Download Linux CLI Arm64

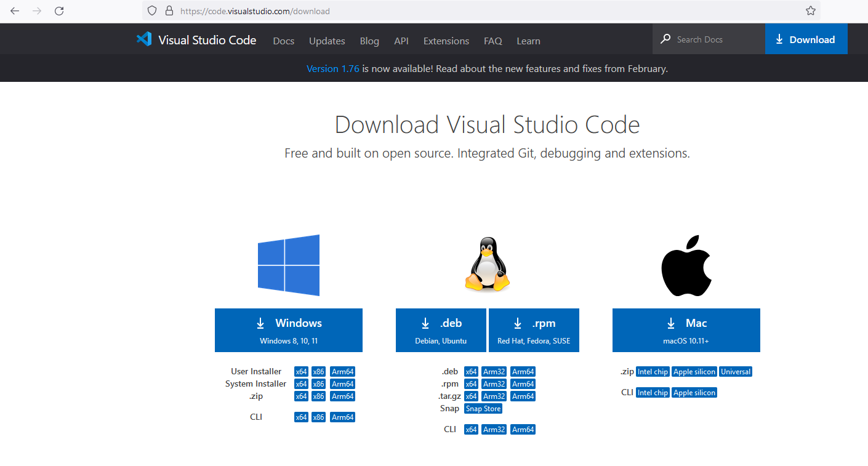point(523,430)
